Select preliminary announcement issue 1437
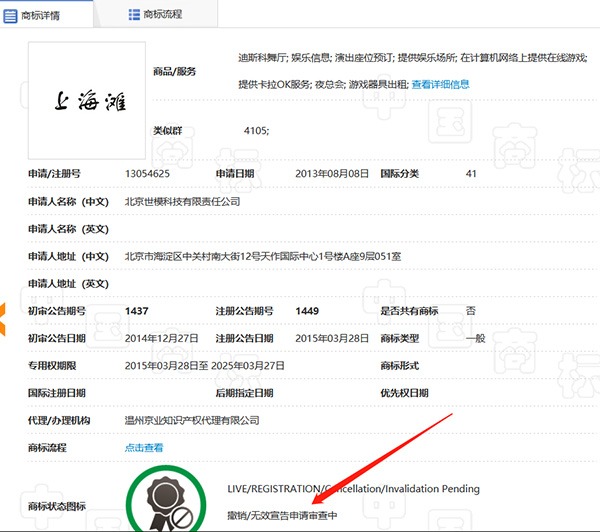 (x=136, y=311)
